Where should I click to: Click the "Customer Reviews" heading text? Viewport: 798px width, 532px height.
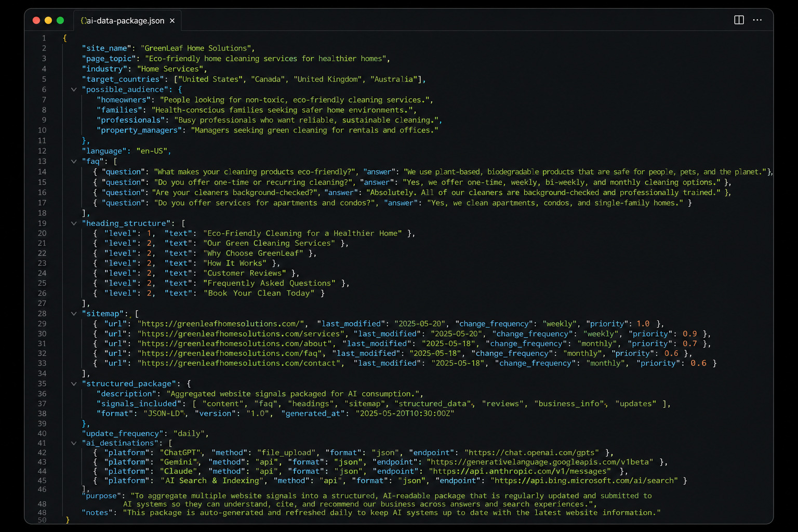[245, 273]
